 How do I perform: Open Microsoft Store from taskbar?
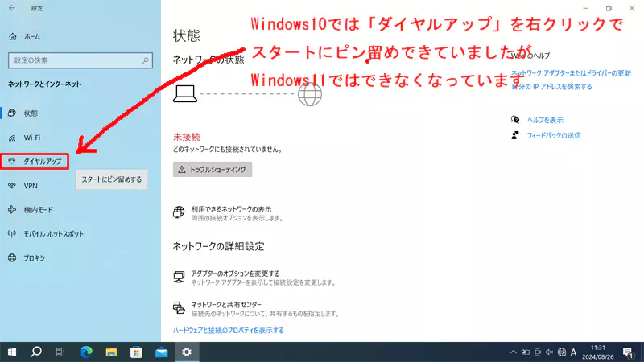(x=136, y=352)
